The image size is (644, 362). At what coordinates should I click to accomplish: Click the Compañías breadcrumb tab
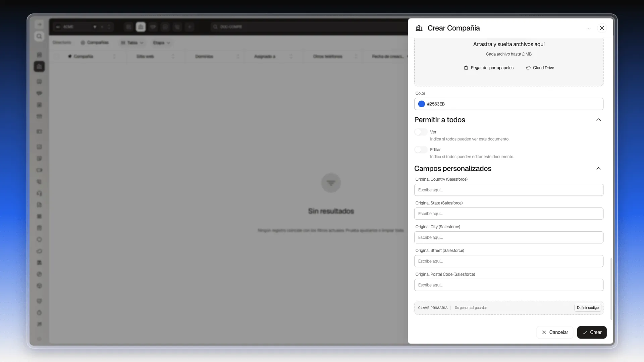(x=95, y=43)
